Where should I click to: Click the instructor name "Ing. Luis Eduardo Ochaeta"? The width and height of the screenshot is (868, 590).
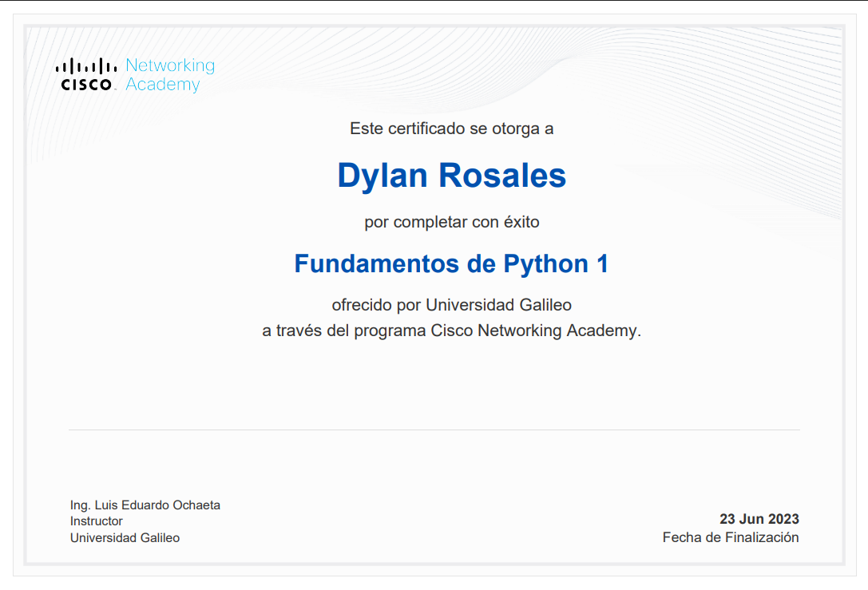(145, 505)
